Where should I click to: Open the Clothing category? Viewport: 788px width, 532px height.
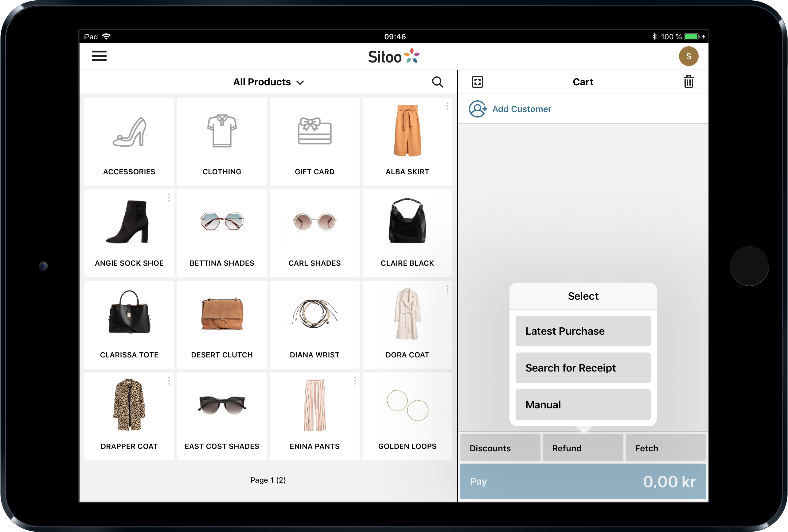click(222, 142)
